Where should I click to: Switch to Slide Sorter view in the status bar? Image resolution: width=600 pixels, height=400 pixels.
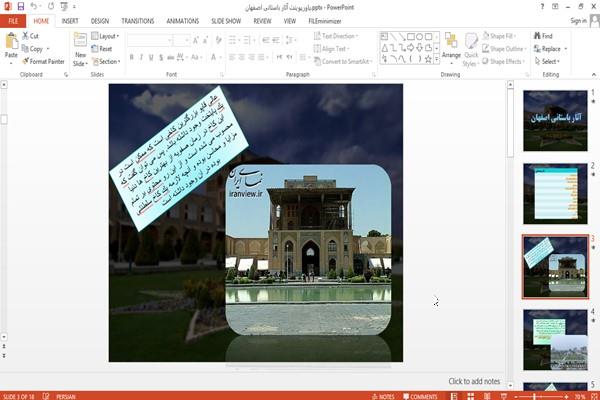coord(471,396)
